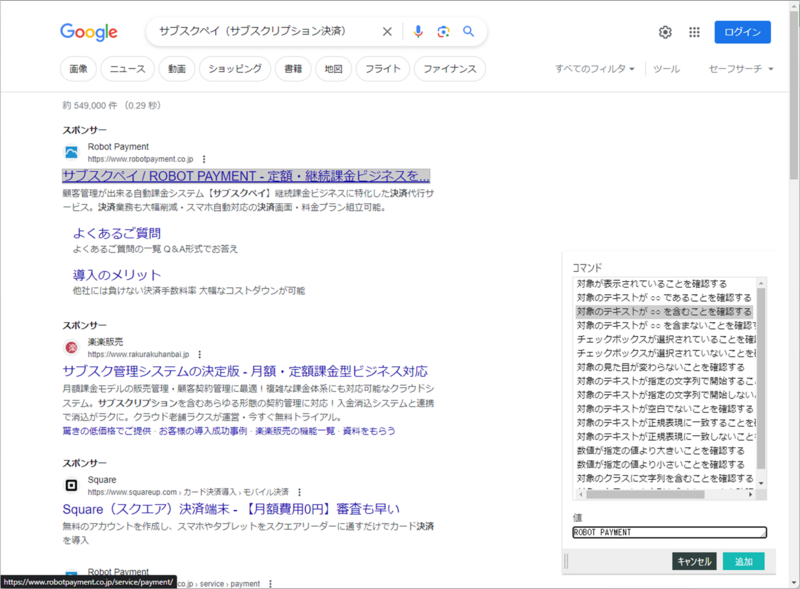Open the Google apps grid icon
The width and height of the screenshot is (800, 589).
(x=694, y=32)
